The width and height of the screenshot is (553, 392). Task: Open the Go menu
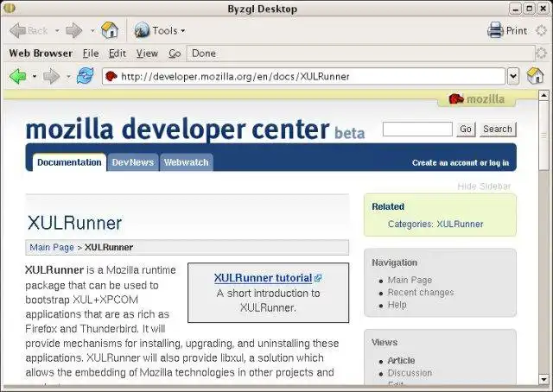[175, 54]
